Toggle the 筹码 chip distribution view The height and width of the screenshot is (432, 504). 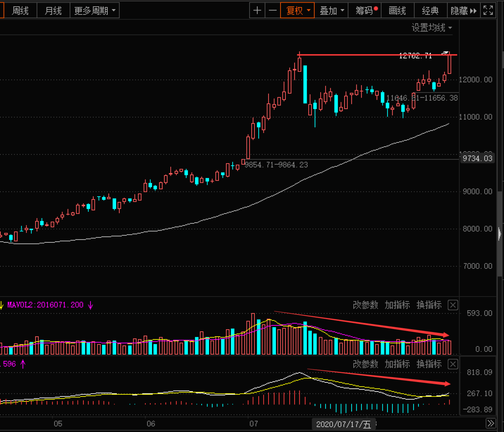coord(365,11)
